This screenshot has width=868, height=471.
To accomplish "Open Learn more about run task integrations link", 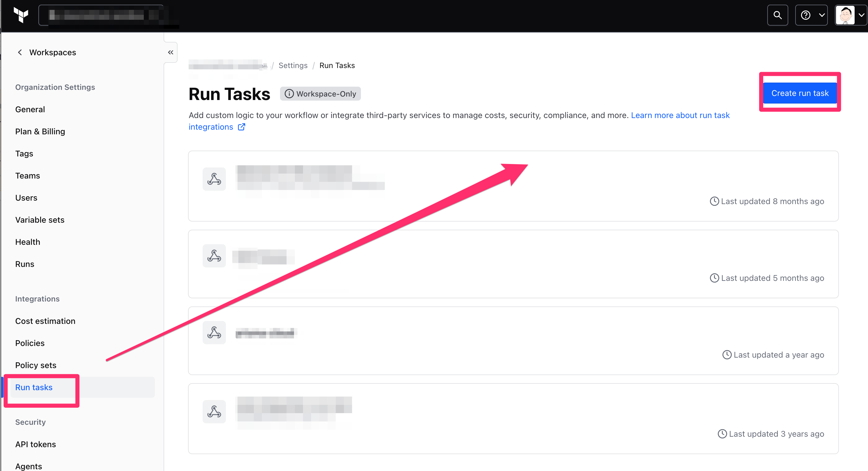I will pyautogui.click(x=680, y=115).
